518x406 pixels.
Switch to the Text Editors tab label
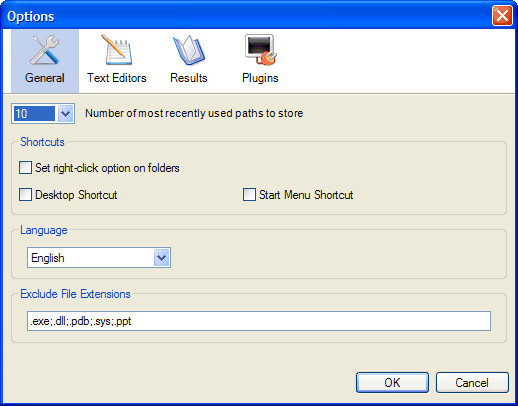click(117, 78)
